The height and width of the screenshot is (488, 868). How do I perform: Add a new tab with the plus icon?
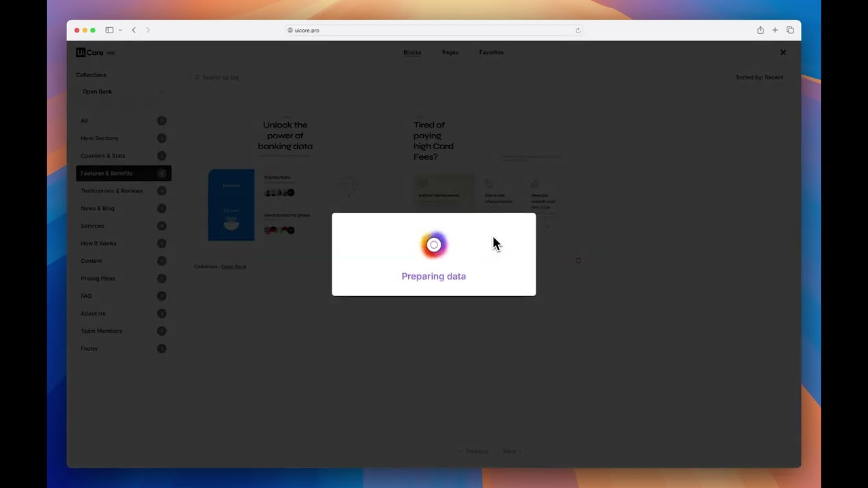tap(775, 30)
